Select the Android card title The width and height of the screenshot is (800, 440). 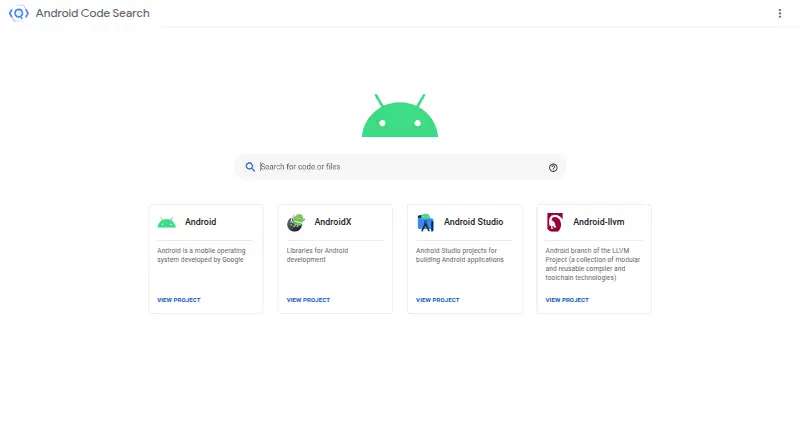click(x=201, y=222)
